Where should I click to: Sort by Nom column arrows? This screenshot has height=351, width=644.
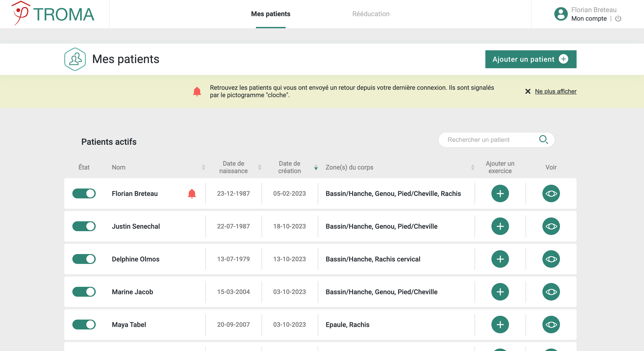point(204,167)
